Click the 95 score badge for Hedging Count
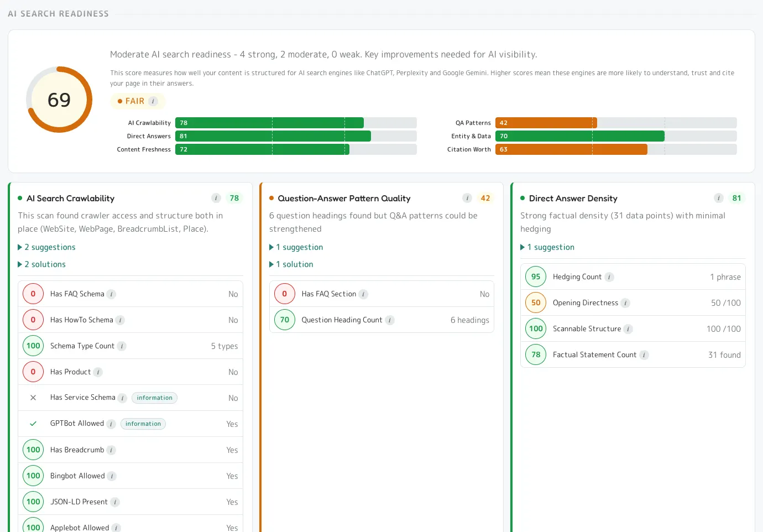The width and height of the screenshot is (763, 532). coord(536,277)
